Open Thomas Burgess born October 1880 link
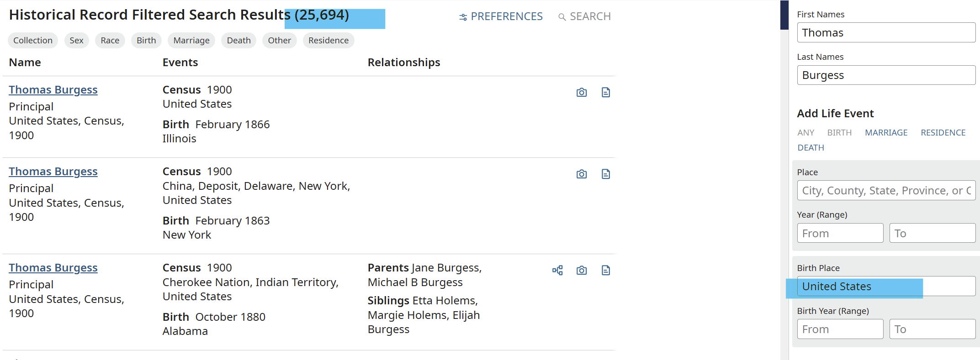This screenshot has height=360, width=980. (53, 268)
